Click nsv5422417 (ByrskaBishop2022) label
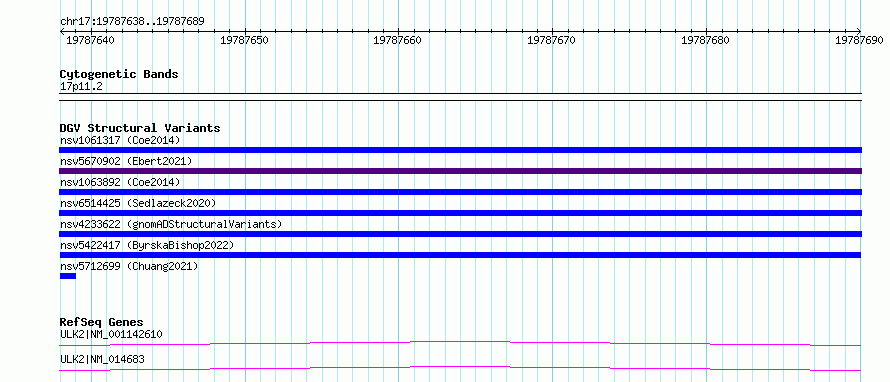Image resolution: width=890 pixels, height=382 pixels. tap(147, 245)
